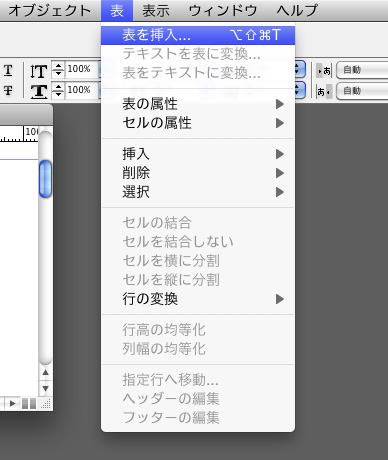Open the ヘルプ menu

(x=297, y=11)
